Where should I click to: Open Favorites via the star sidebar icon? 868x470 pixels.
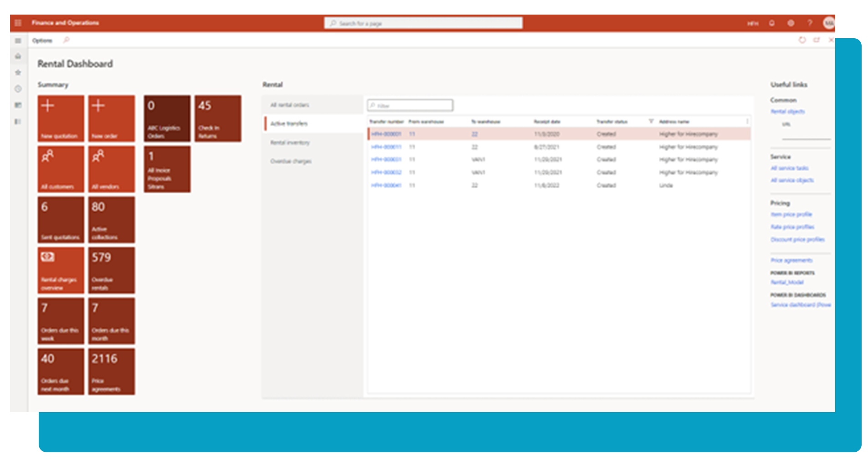[18, 72]
